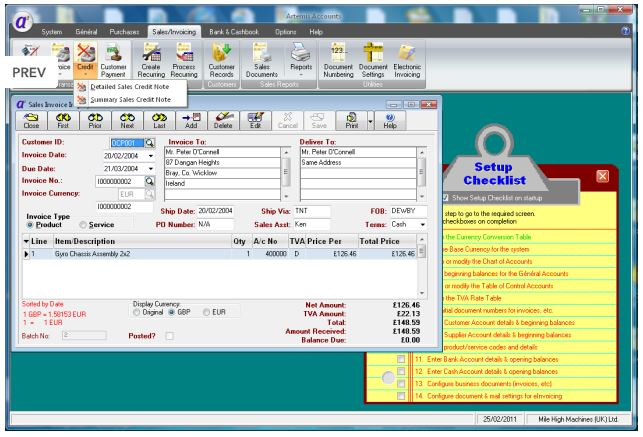The height and width of the screenshot is (437, 643).
Task: Go to Last invoice record
Action: [x=159, y=121]
